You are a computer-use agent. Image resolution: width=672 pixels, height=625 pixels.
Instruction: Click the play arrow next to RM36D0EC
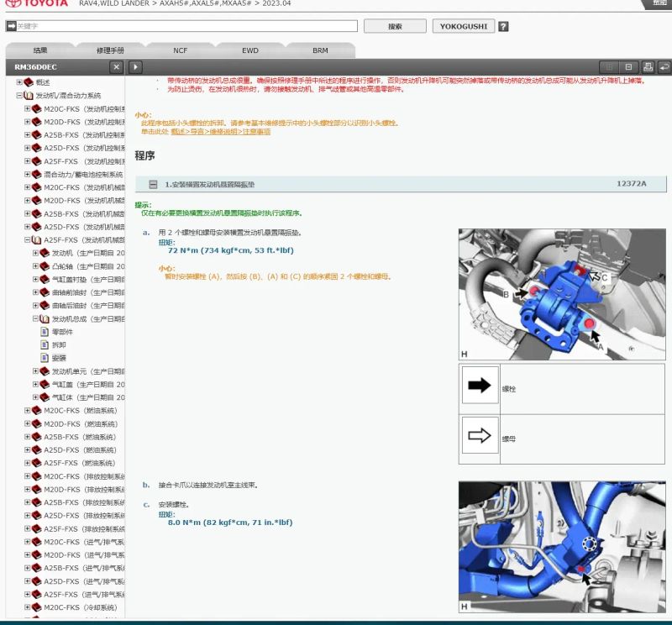tap(135, 67)
